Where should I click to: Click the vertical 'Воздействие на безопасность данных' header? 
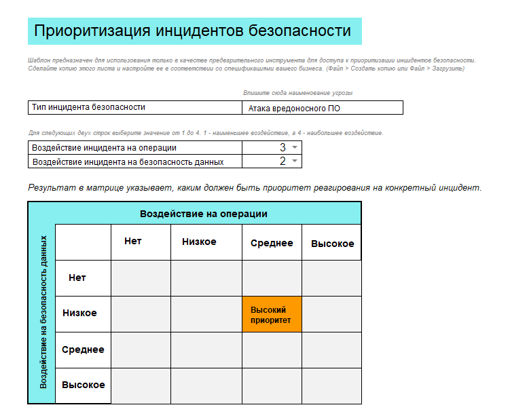42,312
